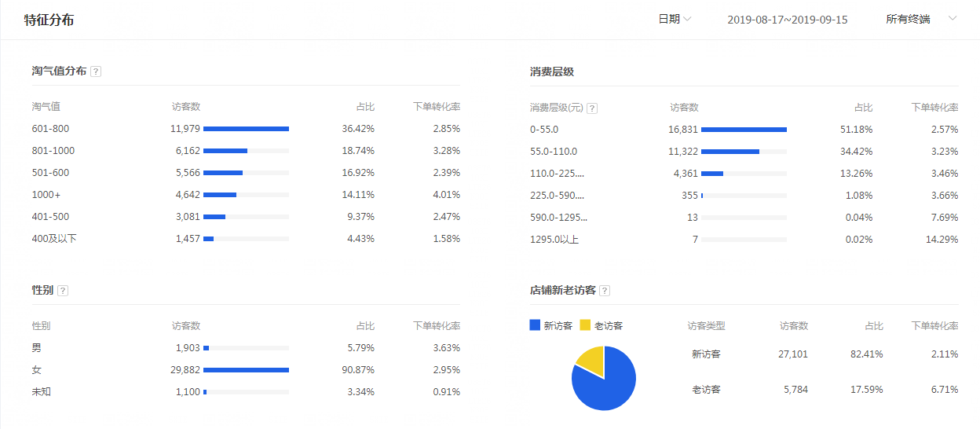
Task: Open the 日期 dropdown
Action: coord(675,19)
